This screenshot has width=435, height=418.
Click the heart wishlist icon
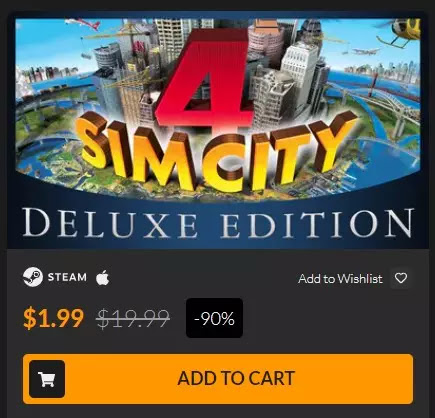[401, 278]
